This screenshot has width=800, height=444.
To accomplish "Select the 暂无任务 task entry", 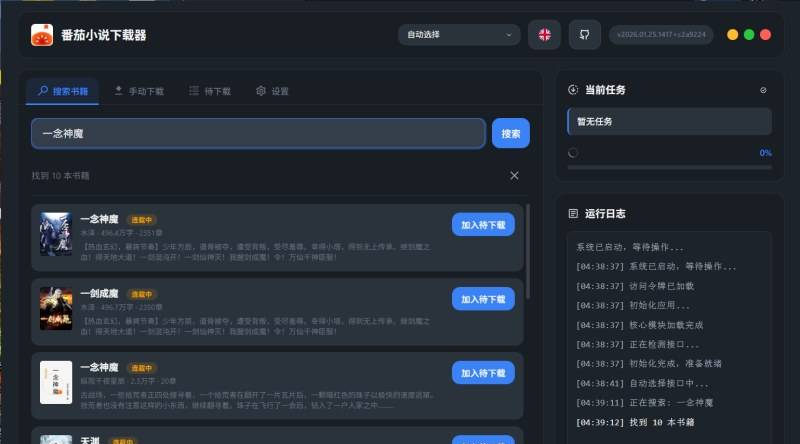I will 669,121.
